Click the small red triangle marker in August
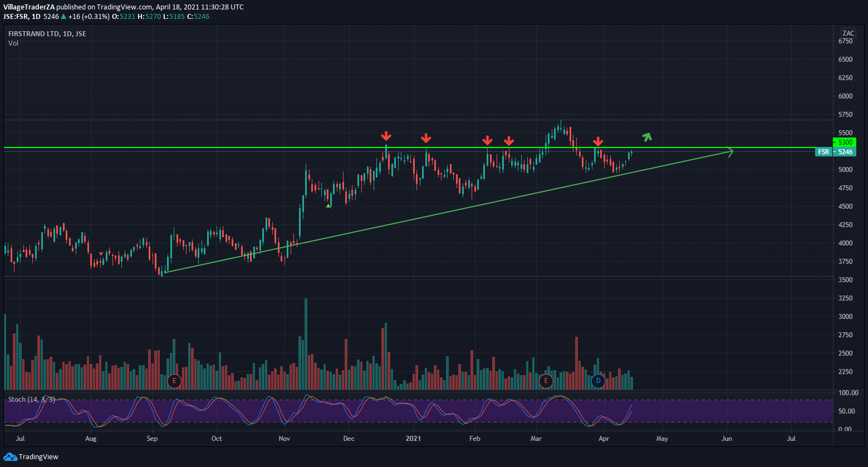The height and width of the screenshot is (467, 868). point(101,254)
